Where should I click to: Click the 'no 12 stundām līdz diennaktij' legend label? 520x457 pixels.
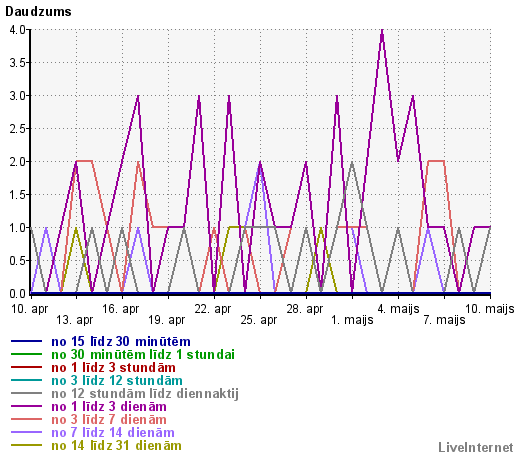point(145,394)
